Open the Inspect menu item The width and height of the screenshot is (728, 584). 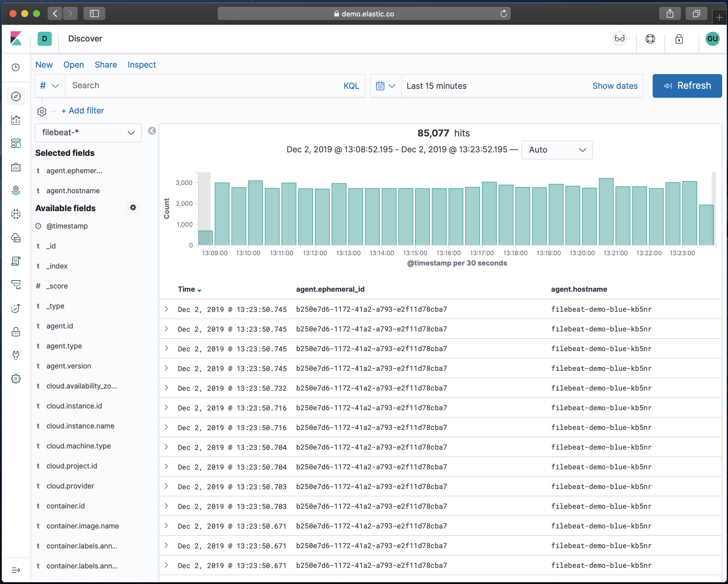click(142, 65)
